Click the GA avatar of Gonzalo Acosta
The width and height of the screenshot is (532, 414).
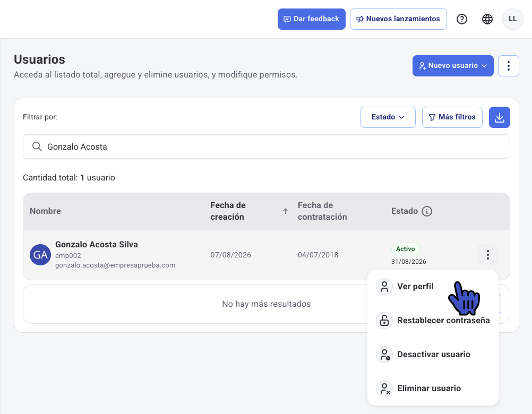40,255
